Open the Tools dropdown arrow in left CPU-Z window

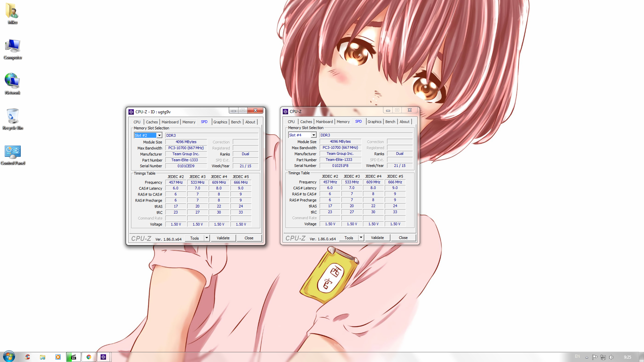(207, 238)
